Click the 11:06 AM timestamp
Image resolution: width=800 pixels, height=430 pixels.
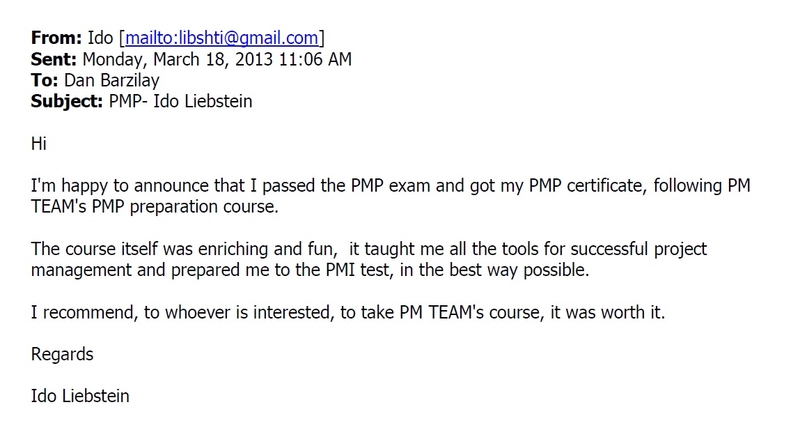[x=315, y=59]
